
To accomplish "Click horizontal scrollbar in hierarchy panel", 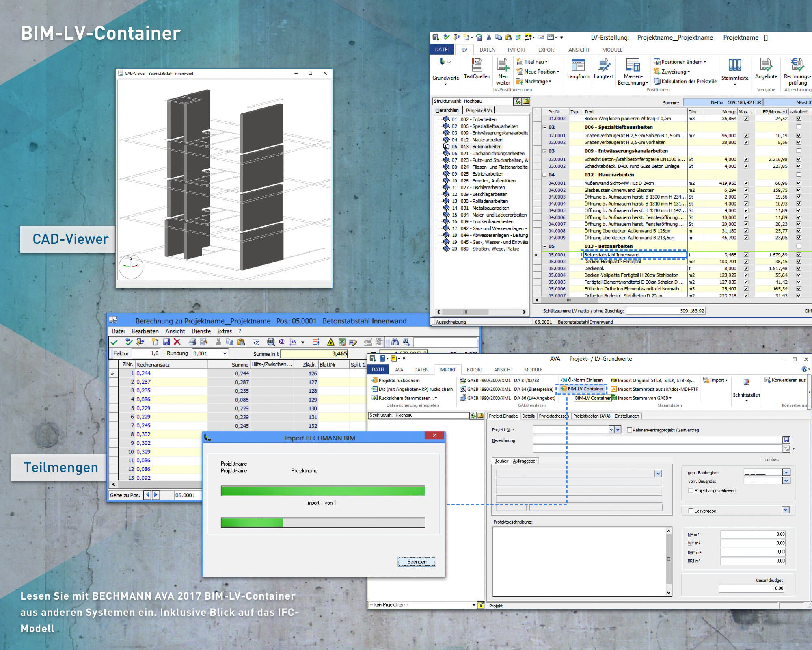I will coord(481,312).
